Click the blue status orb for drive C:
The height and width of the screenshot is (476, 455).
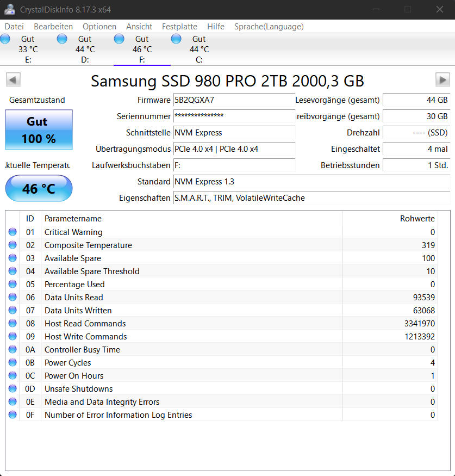[x=176, y=39]
